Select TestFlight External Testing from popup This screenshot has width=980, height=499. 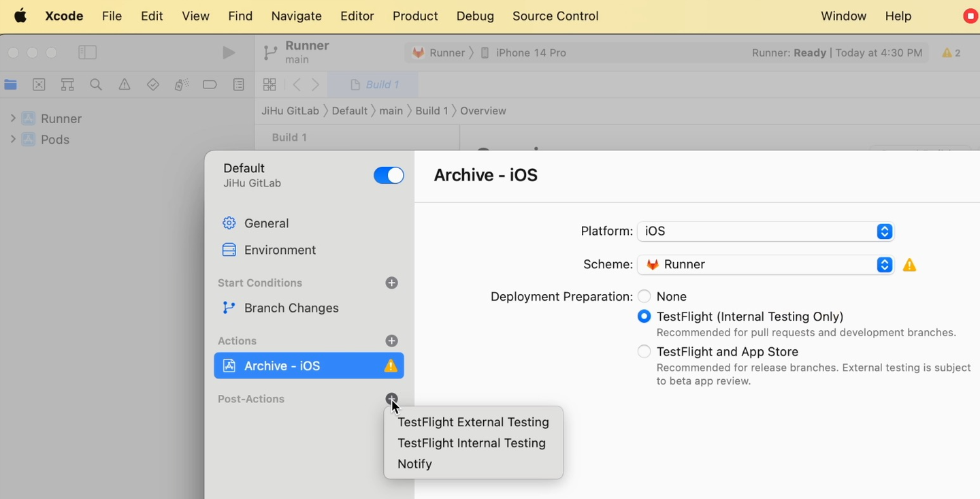pos(473,422)
